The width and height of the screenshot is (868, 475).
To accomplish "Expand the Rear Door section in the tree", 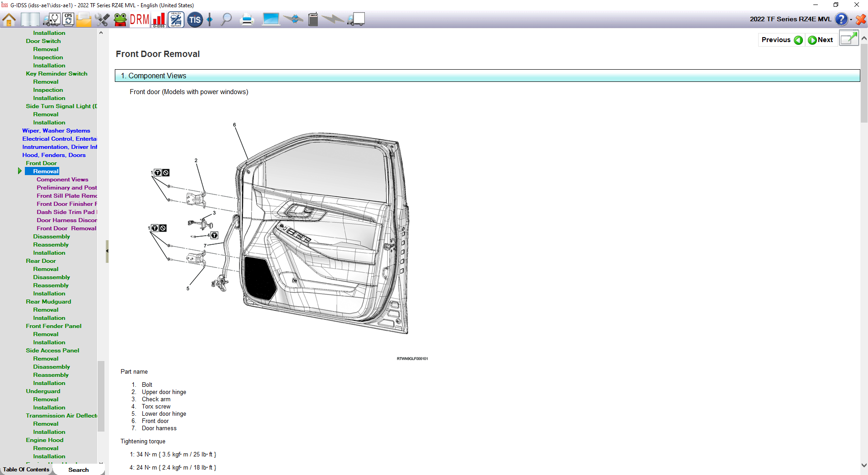I will 41,261.
